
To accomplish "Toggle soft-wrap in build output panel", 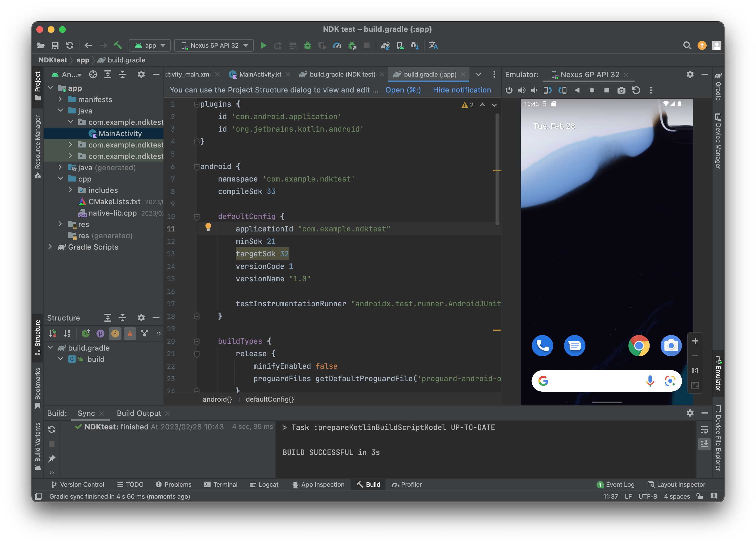I will (x=704, y=429).
